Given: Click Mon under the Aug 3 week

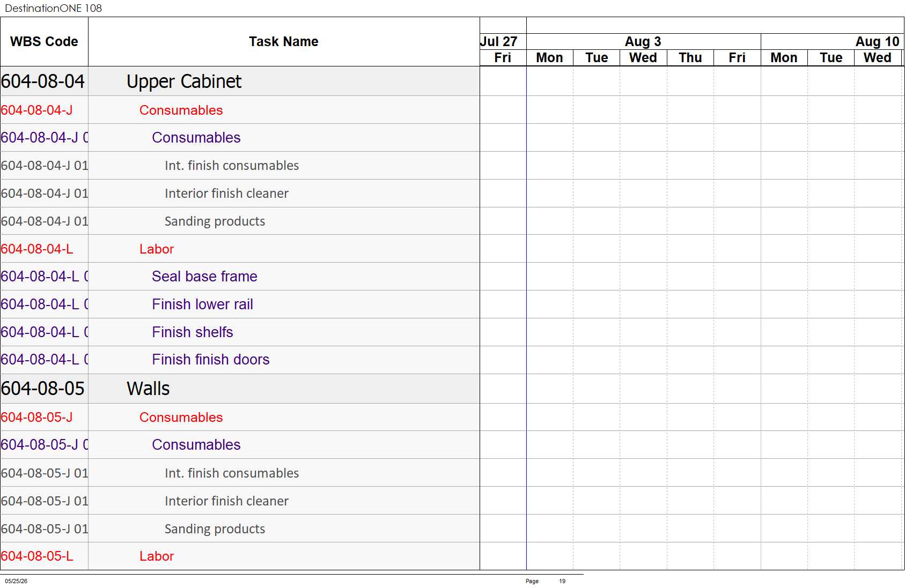Looking at the screenshot, I should pyautogui.click(x=549, y=58).
